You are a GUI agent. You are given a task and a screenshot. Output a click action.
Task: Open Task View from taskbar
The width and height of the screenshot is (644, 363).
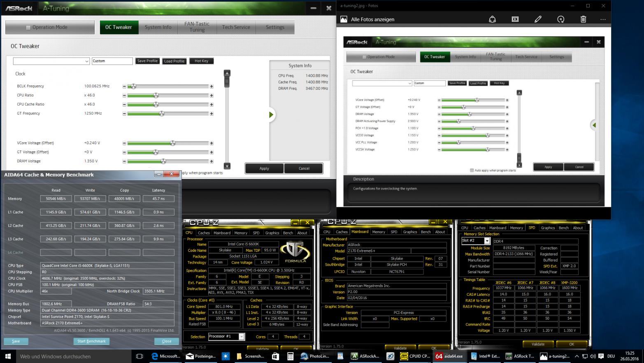(x=139, y=356)
